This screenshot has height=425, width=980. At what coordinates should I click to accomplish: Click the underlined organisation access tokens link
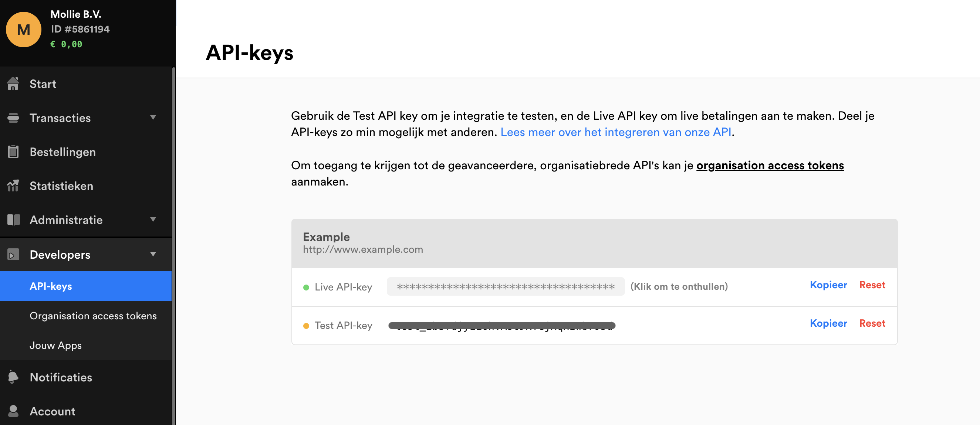770,166
